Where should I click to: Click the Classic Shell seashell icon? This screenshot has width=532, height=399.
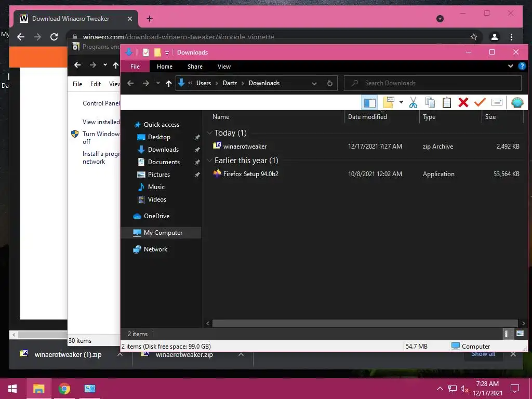pos(517,102)
